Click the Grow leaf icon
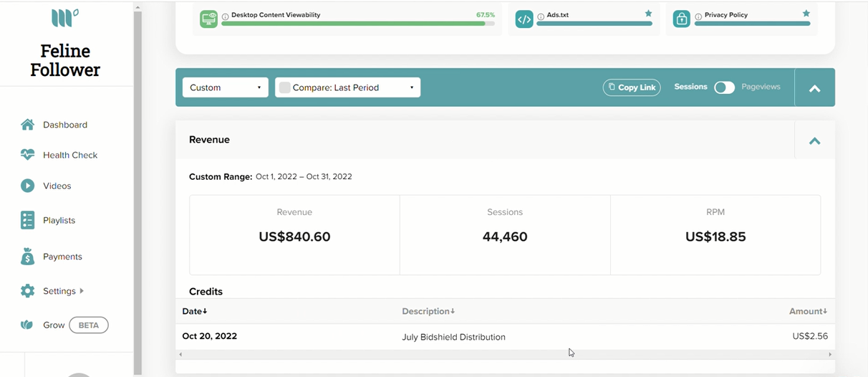Viewport: 868px width, 377px height. tap(27, 325)
